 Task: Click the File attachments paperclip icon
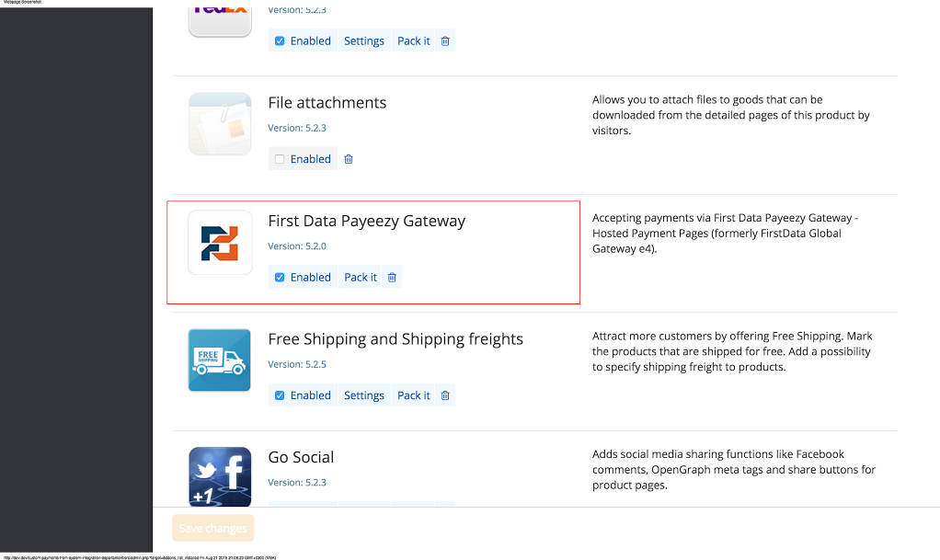(x=219, y=123)
